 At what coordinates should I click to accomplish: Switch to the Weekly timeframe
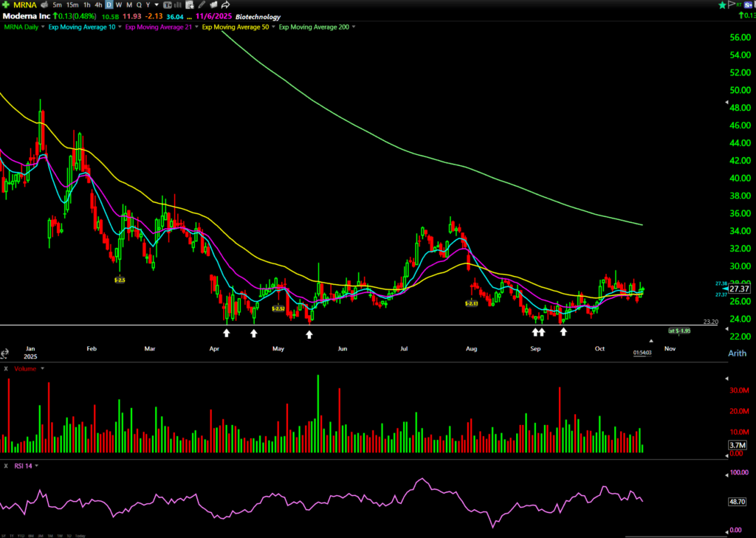119,4
